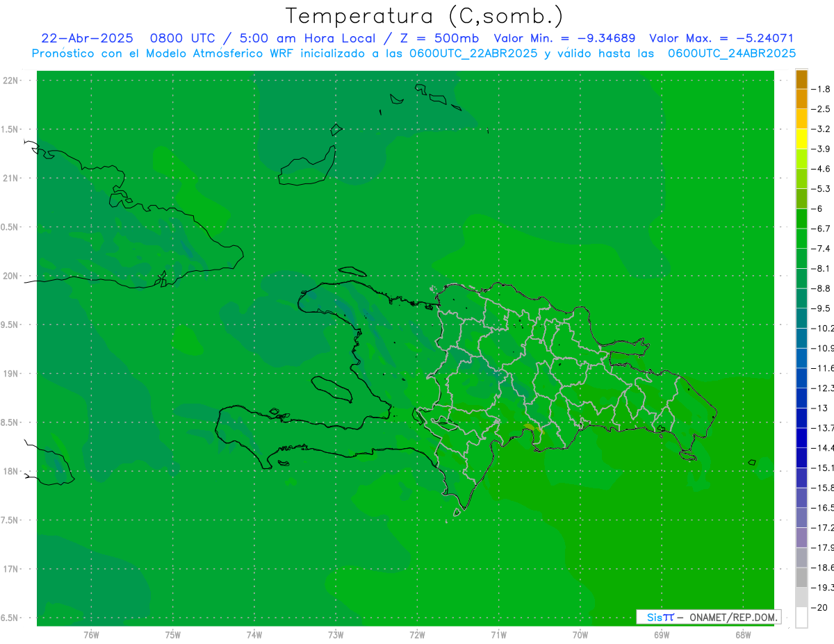Click valid-until time '0600UTC_24ABR2025'

tap(731, 53)
